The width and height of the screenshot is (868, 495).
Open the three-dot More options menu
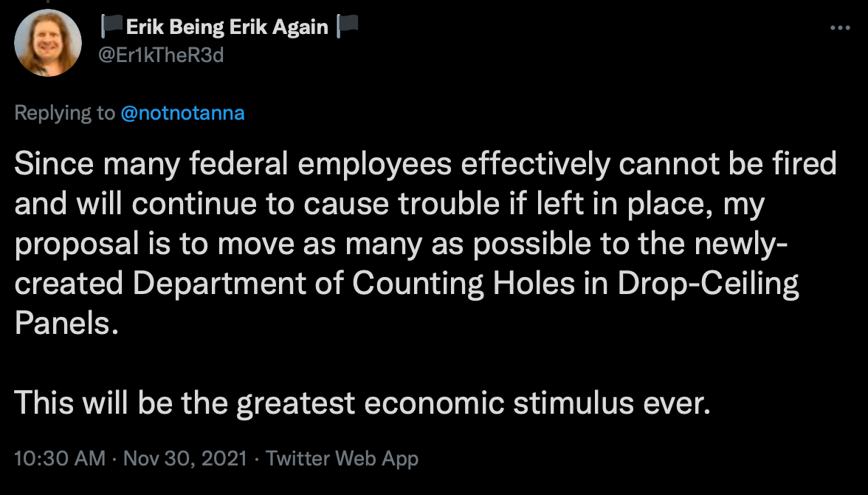(x=840, y=28)
